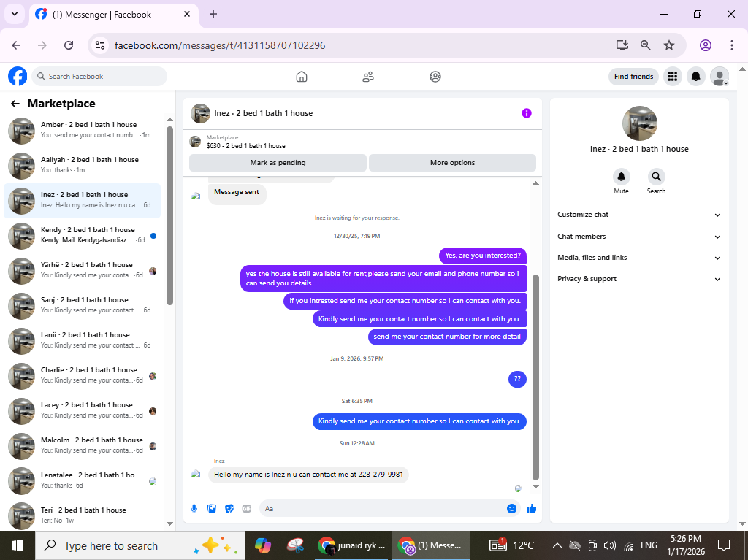
Task: Open the Groups icon in top navigation
Action: (x=435, y=77)
